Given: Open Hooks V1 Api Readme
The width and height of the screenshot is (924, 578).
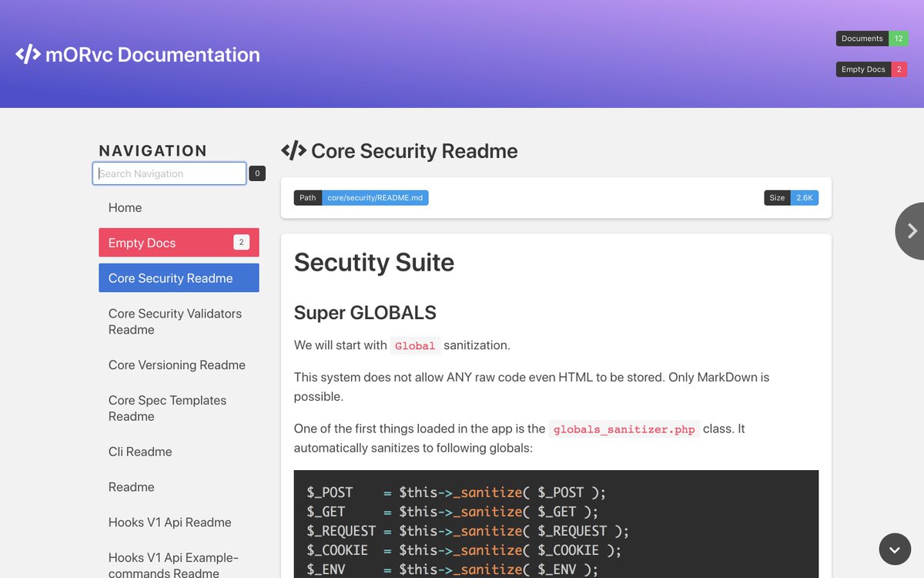Looking at the screenshot, I should pos(179,523).
